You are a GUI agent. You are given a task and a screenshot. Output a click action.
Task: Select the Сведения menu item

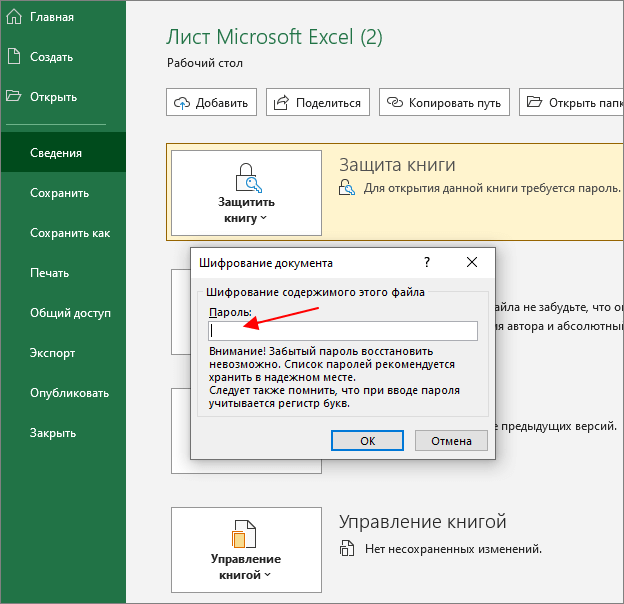coord(63,153)
